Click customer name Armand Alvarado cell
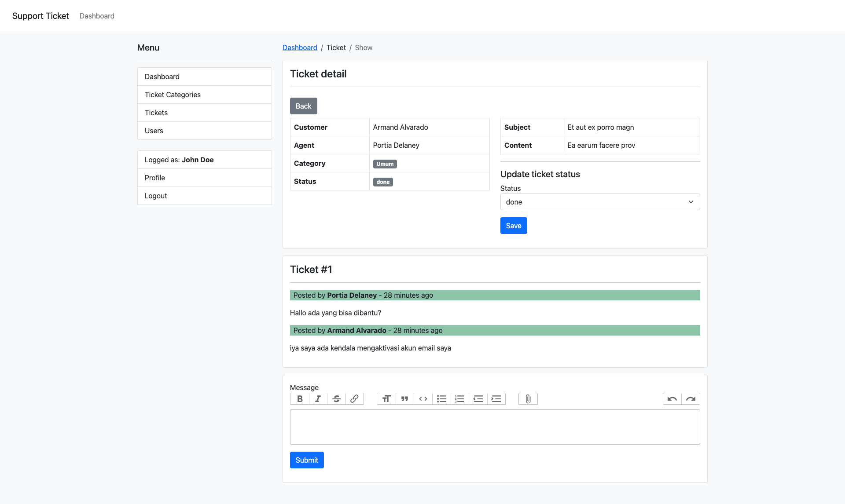 (x=429, y=127)
